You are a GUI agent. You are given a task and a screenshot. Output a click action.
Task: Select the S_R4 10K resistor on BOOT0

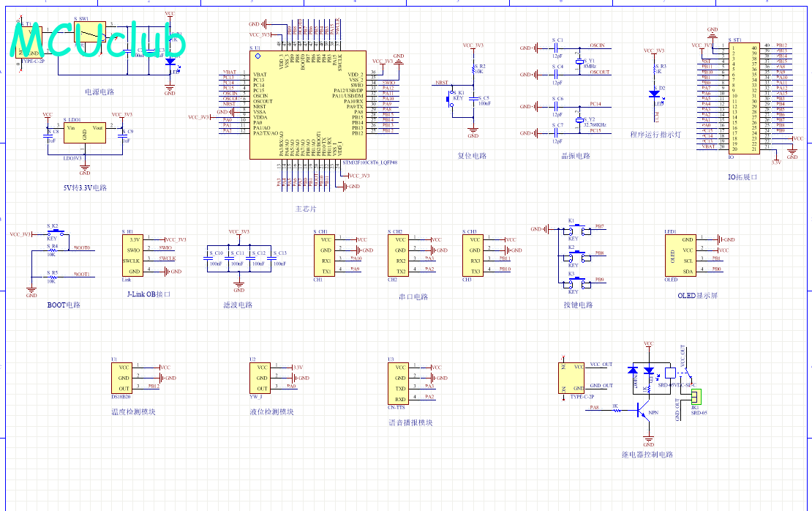pyautogui.click(x=52, y=251)
